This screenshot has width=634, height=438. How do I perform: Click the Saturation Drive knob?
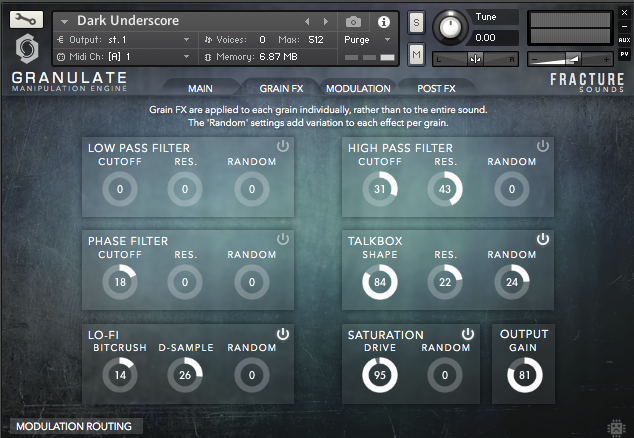[379, 375]
